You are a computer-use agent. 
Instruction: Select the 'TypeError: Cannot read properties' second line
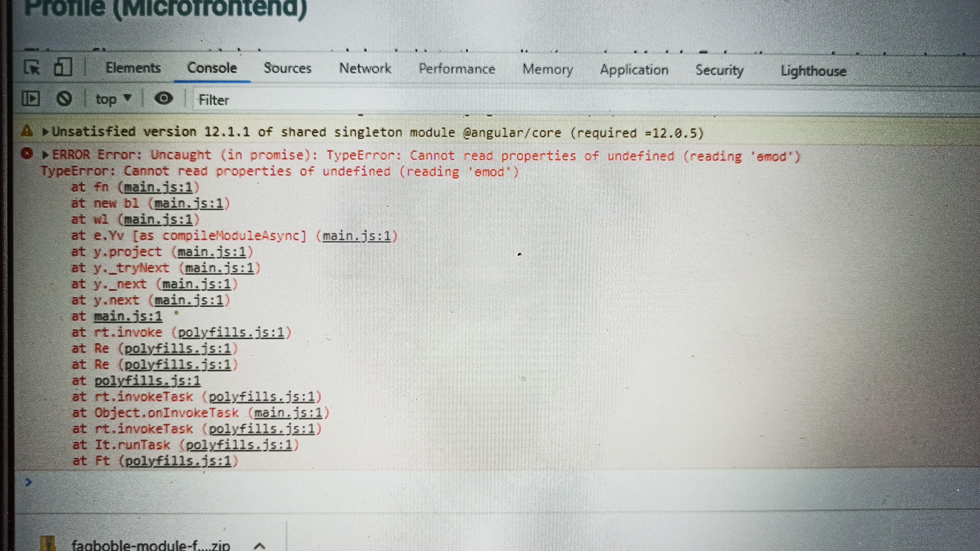pos(280,172)
